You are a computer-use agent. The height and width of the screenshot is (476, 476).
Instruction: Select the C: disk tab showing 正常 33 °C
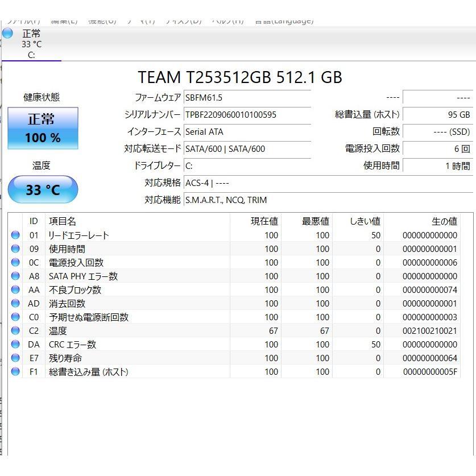(31, 44)
